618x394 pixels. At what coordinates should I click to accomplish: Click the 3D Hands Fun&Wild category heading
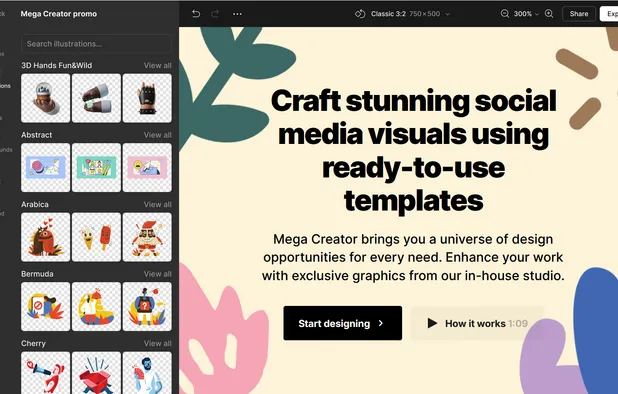pos(56,65)
